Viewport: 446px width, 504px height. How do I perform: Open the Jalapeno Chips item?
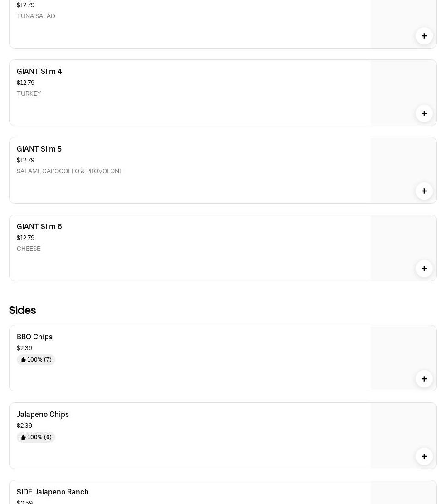point(43,415)
